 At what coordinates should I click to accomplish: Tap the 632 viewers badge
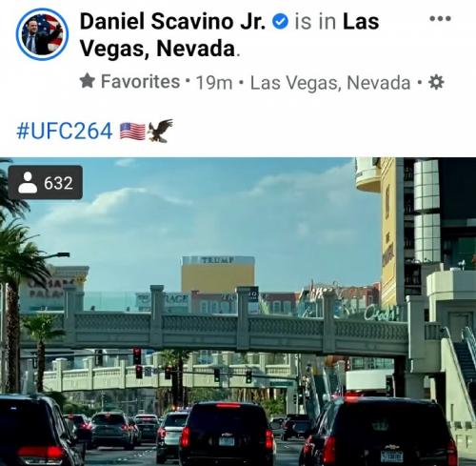tap(46, 182)
